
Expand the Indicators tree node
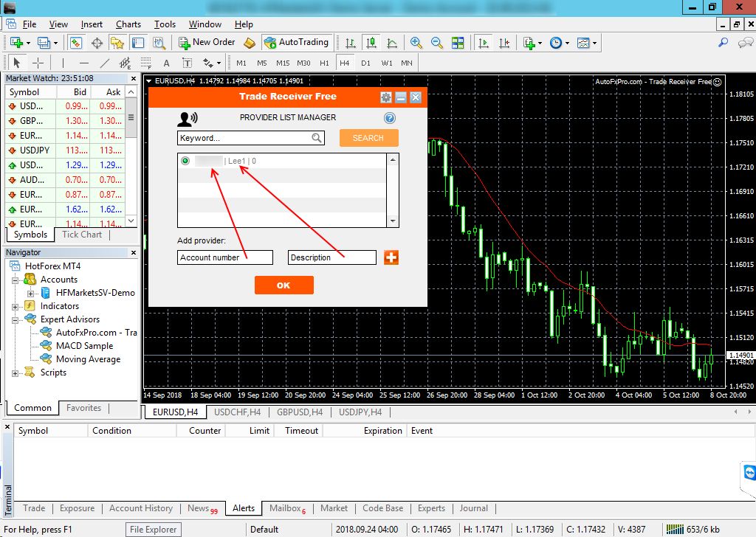click(15, 306)
